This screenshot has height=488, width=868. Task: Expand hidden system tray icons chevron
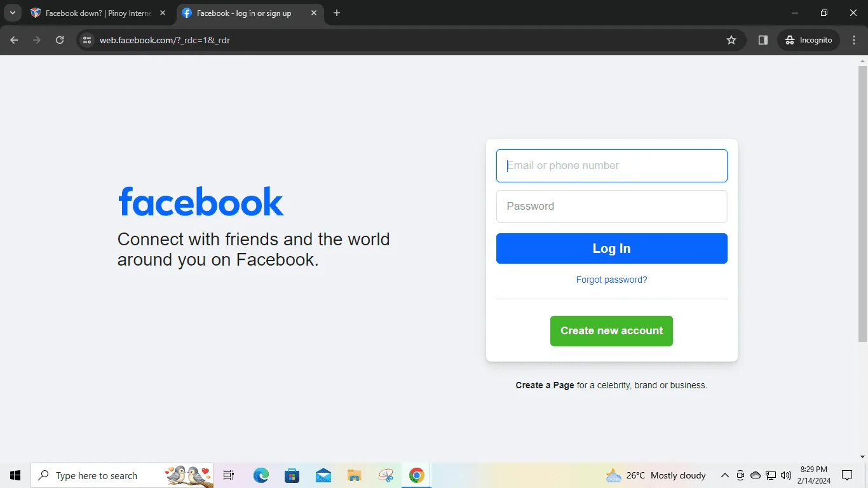pyautogui.click(x=724, y=475)
